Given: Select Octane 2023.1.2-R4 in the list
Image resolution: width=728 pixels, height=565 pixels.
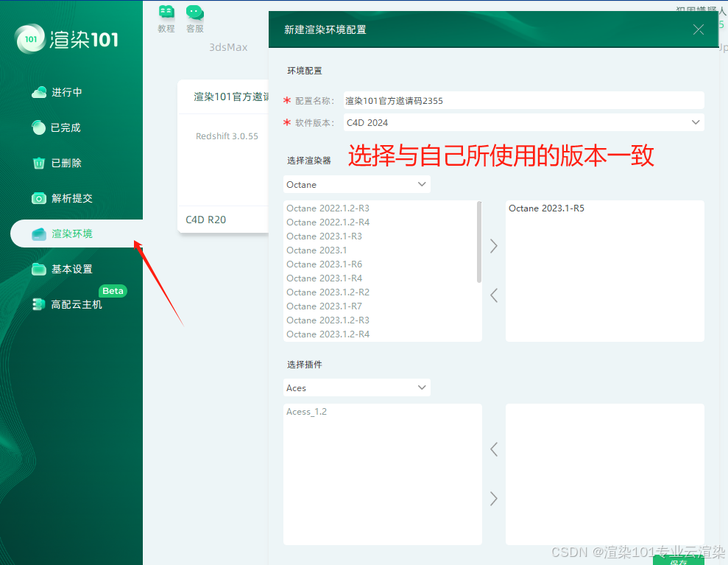Looking at the screenshot, I should [328, 334].
